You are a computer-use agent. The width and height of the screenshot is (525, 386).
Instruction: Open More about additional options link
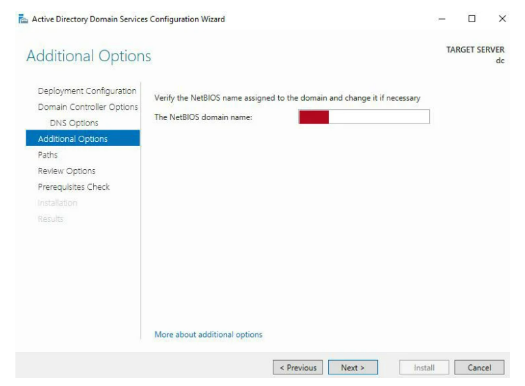[208, 334]
